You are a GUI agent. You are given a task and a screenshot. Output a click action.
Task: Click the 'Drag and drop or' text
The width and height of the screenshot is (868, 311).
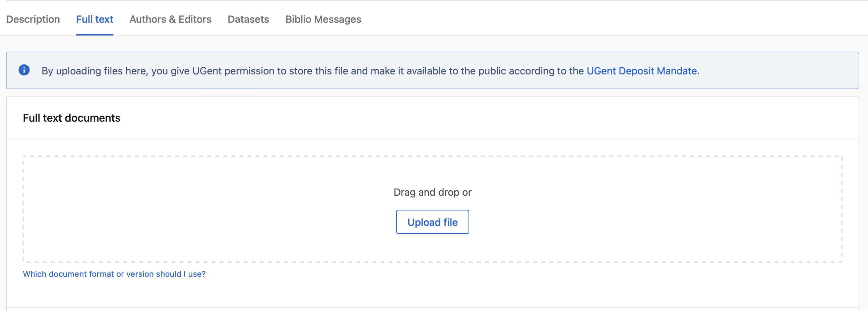[432, 192]
